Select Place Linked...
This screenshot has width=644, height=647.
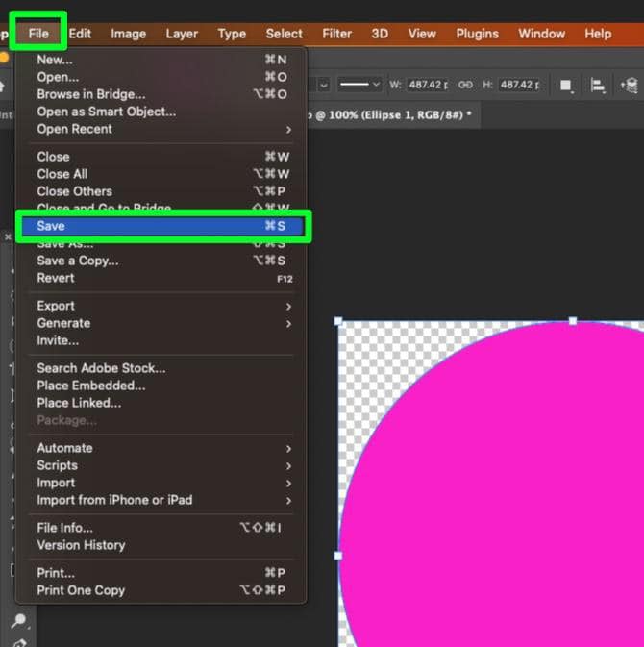click(163, 403)
